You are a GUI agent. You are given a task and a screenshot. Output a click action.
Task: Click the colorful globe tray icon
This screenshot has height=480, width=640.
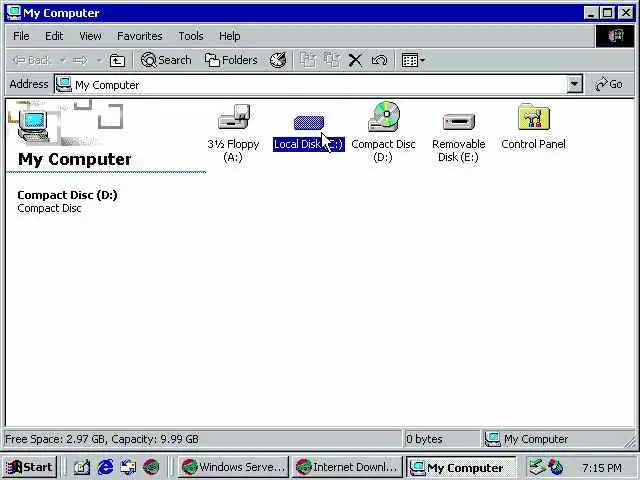[556, 467]
